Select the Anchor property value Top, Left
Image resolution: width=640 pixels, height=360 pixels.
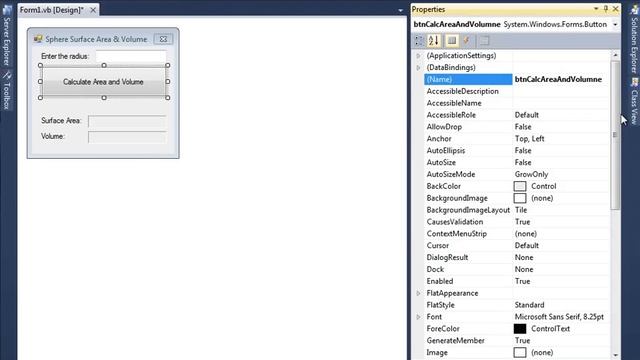click(529, 139)
